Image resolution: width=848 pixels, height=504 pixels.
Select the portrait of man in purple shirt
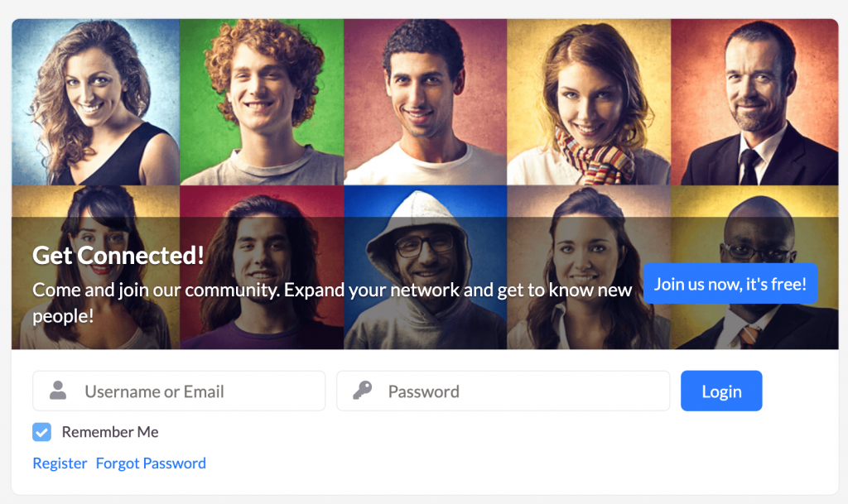262,267
